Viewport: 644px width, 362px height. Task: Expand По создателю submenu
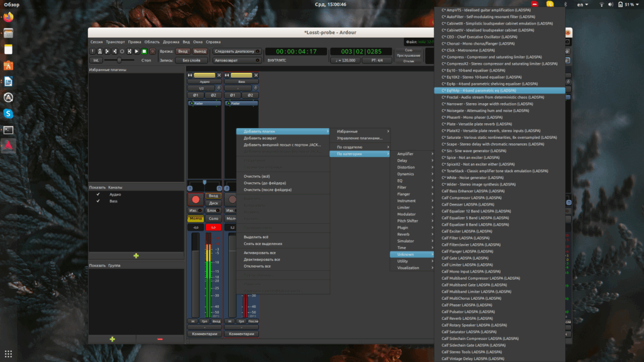(360, 147)
